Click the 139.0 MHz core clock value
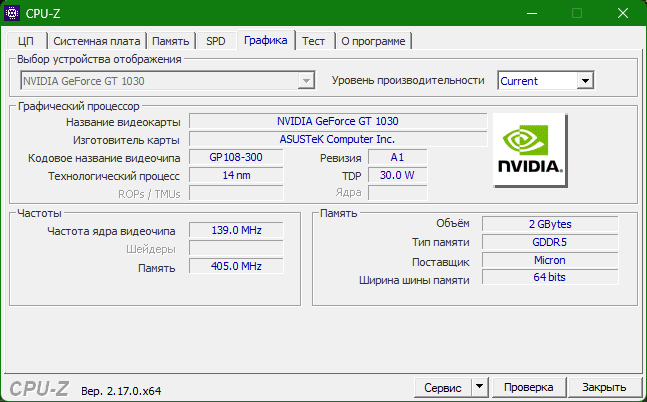 pyautogui.click(x=236, y=230)
